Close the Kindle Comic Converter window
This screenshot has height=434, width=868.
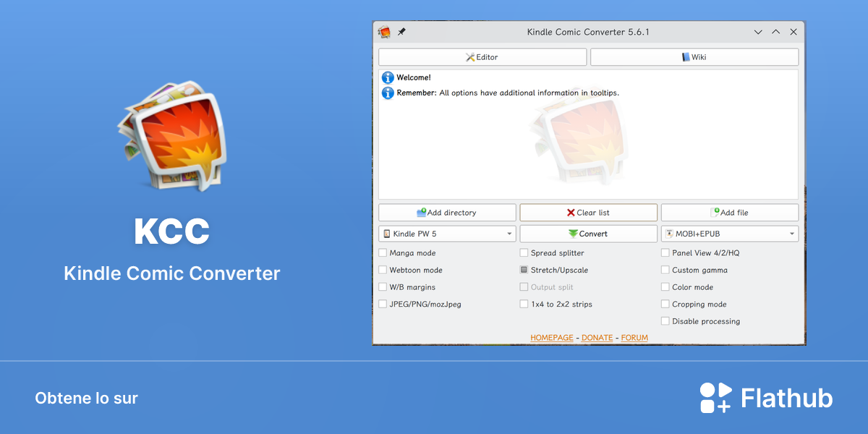793,32
